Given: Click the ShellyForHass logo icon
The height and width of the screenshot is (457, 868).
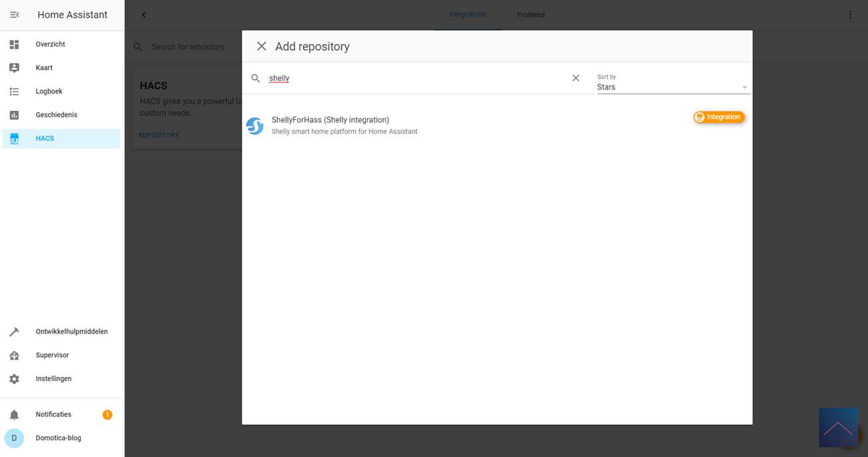Looking at the screenshot, I should (255, 125).
